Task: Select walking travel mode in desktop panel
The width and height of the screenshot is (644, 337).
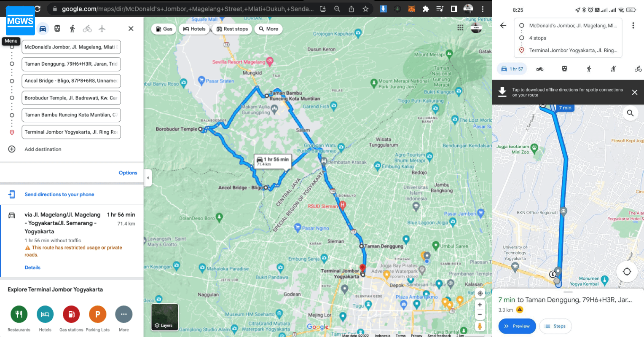Action: pyautogui.click(x=72, y=29)
